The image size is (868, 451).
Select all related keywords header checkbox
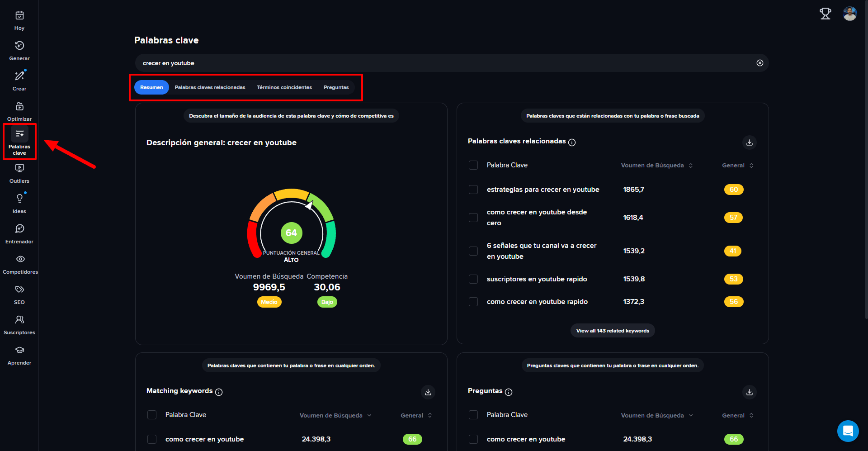tap(473, 165)
